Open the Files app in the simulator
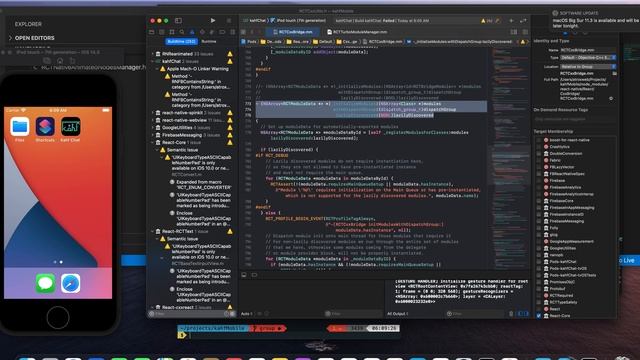The height and width of the screenshot is (360, 640). 20,127
